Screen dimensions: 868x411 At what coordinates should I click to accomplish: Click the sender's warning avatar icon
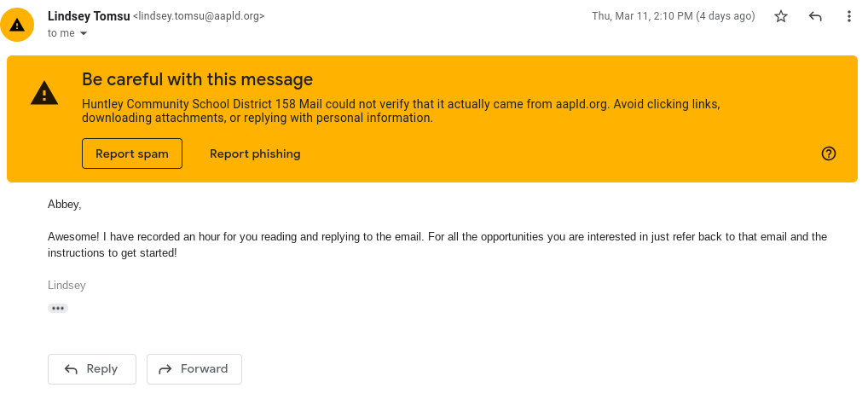[17, 25]
